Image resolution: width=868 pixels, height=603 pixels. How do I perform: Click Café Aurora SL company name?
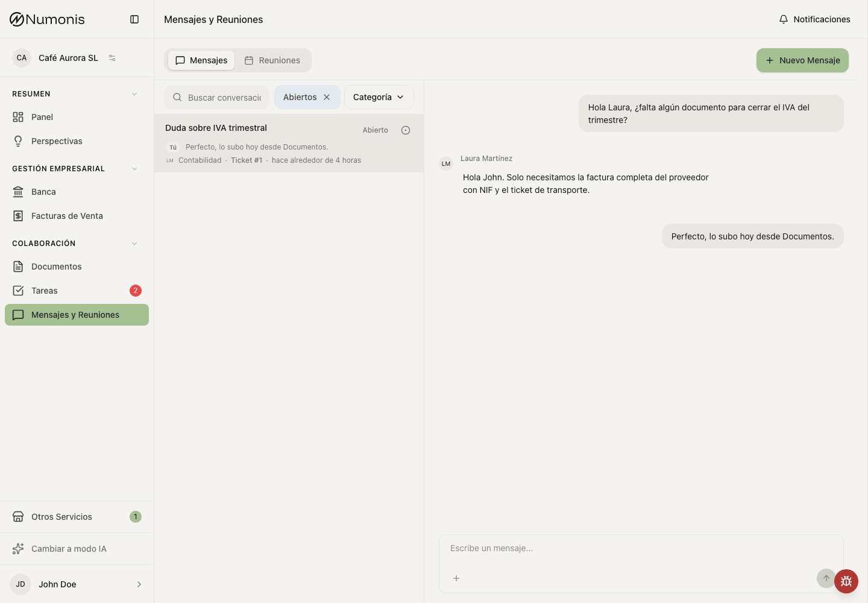pos(68,58)
